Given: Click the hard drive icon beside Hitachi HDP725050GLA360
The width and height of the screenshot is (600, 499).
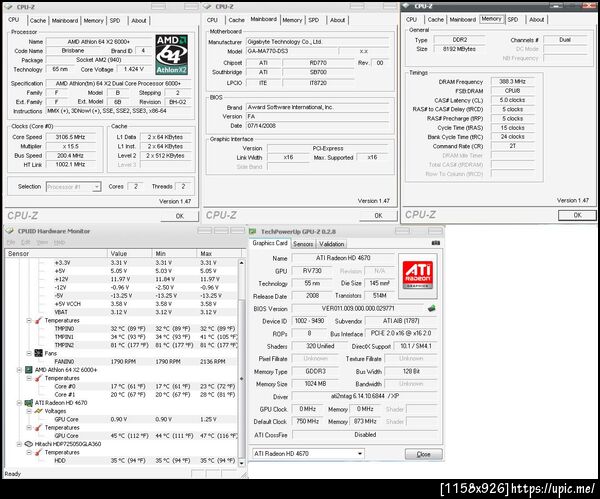Looking at the screenshot, I should pyautogui.click(x=29, y=444).
